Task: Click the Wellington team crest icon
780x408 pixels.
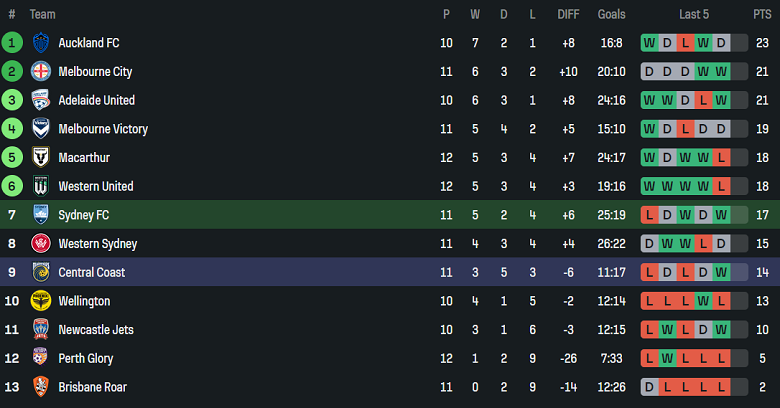Action: 41,301
